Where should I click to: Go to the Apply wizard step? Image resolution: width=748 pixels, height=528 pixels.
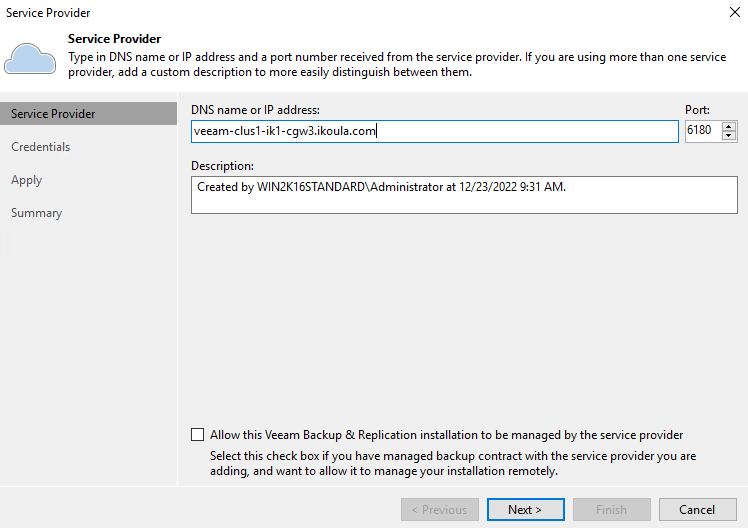[x=27, y=180]
